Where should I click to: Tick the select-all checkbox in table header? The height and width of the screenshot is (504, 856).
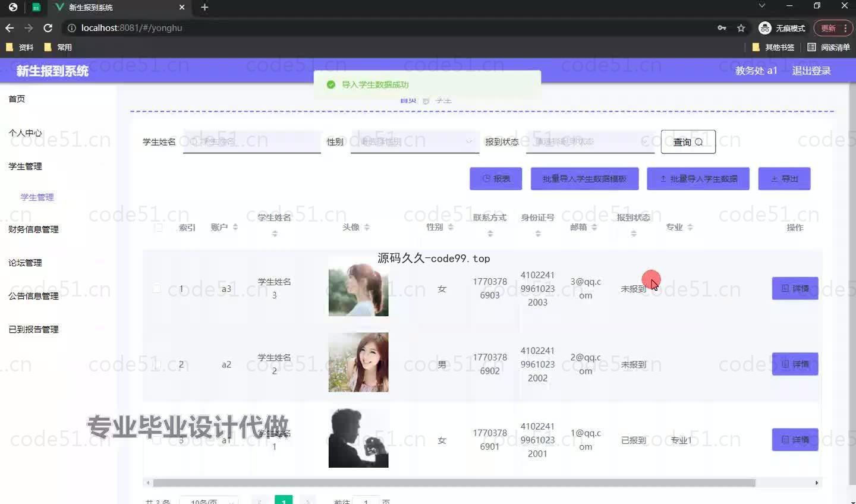click(x=158, y=228)
